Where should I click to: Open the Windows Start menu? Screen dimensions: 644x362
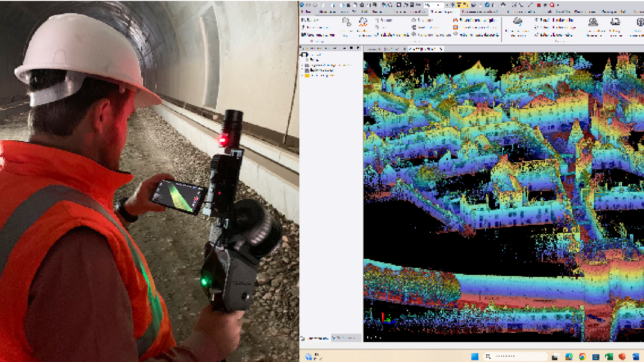click(x=475, y=357)
